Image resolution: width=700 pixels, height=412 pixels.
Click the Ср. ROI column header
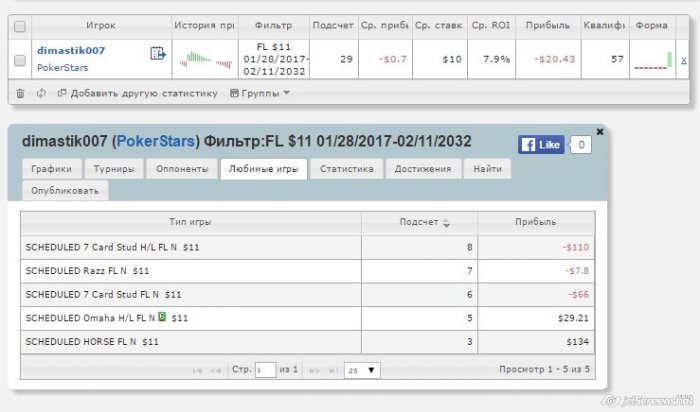491,26
